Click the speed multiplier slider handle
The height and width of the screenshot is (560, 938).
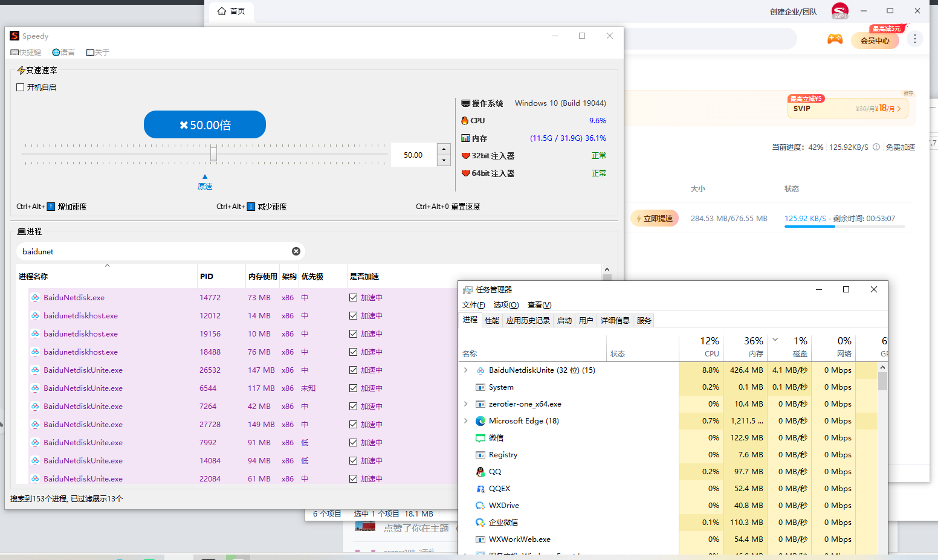click(x=213, y=155)
